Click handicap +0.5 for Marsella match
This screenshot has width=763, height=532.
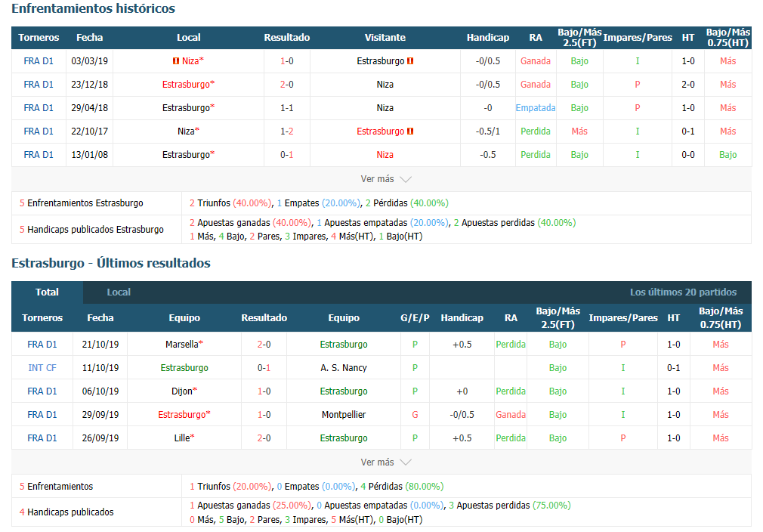pyautogui.click(x=462, y=344)
